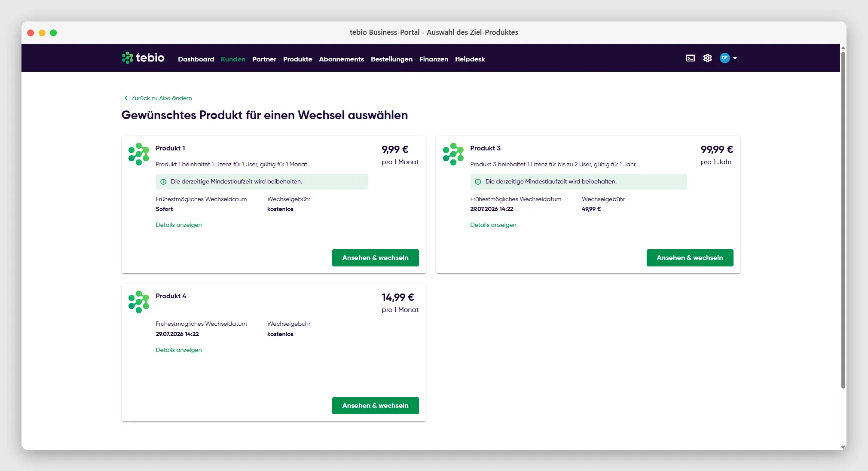Expand Details anzeigen for Produkt 1

tap(179, 225)
